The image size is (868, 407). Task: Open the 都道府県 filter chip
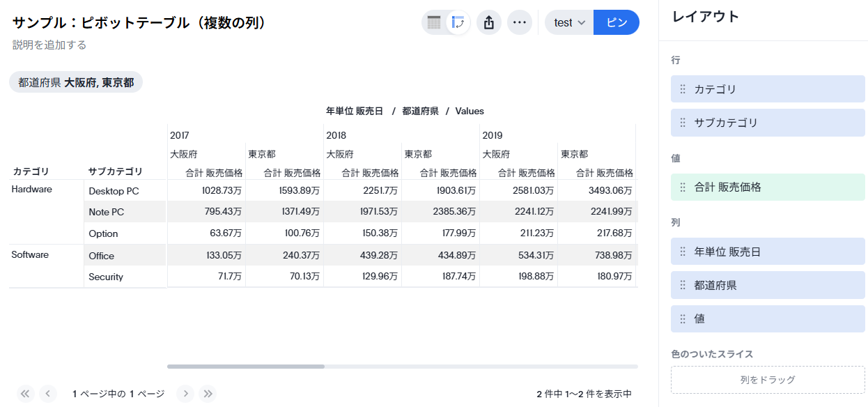pos(76,82)
